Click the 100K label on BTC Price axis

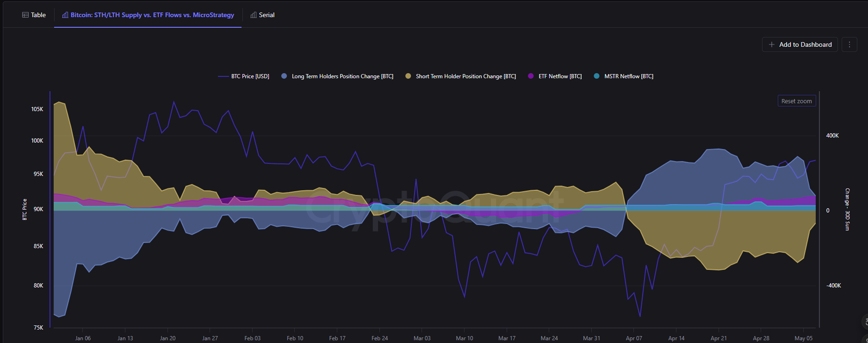pyautogui.click(x=37, y=141)
